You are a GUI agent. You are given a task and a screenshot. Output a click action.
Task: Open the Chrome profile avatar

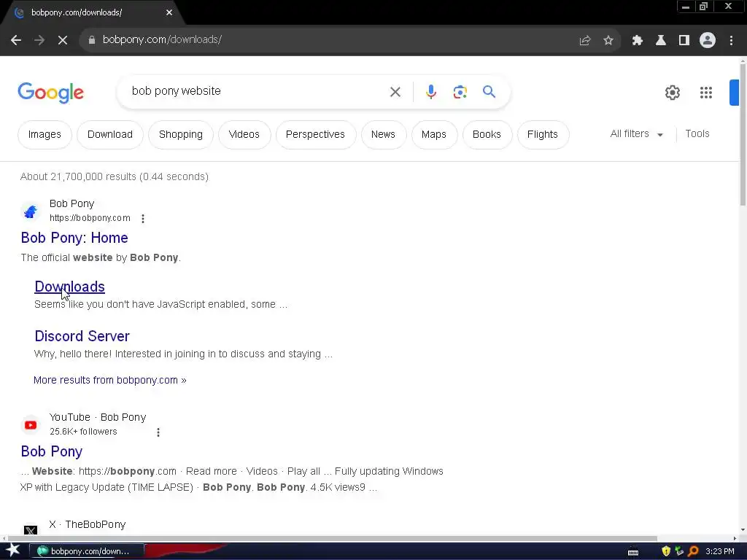708,40
